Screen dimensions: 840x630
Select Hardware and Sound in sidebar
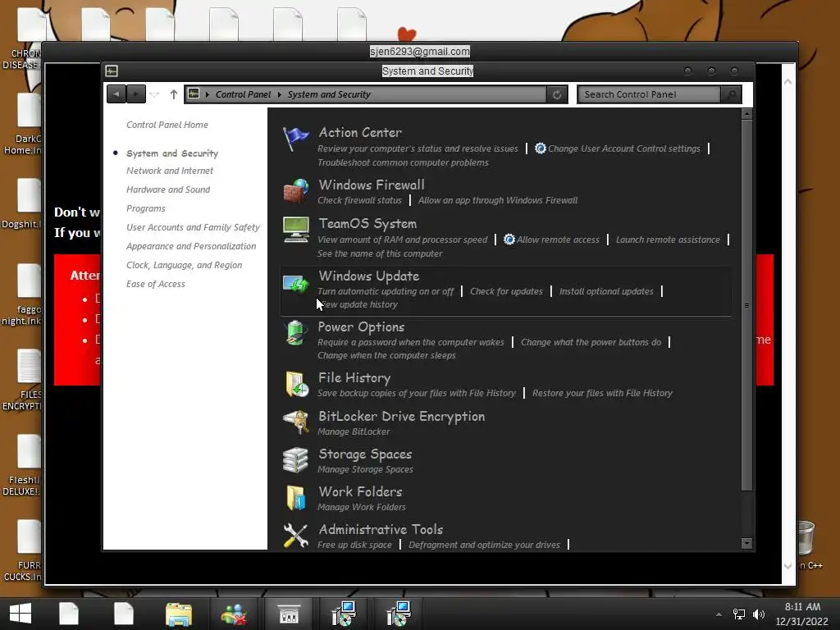point(168,189)
